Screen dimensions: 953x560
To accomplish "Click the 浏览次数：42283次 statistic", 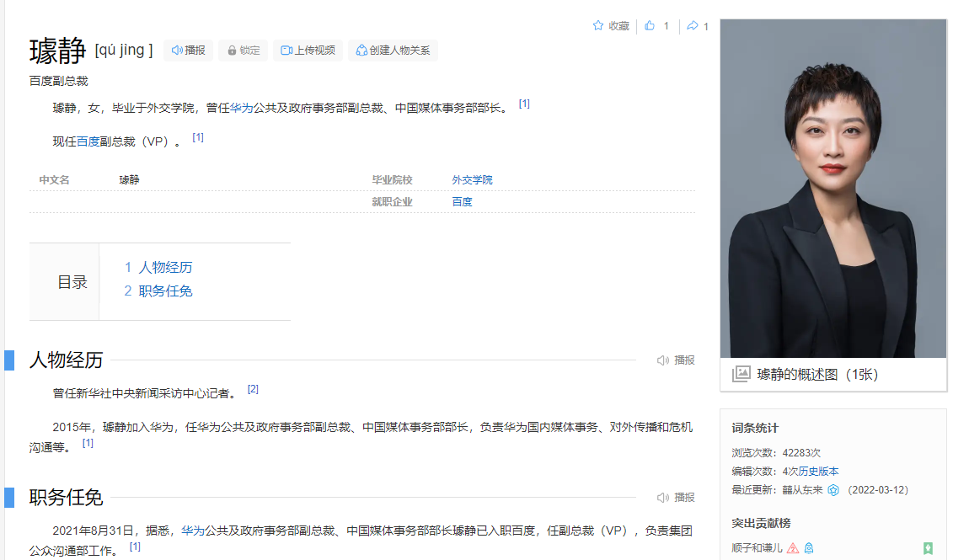I will (776, 453).
